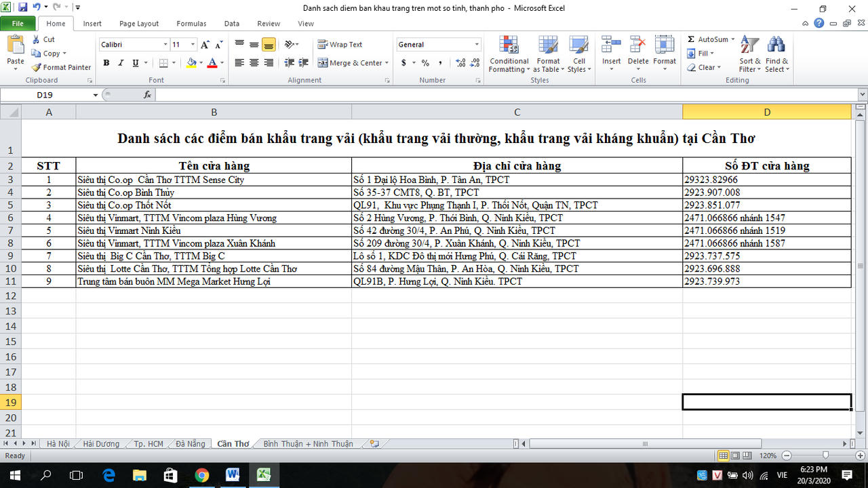The height and width of the screenshot is (488, 868).
Task: Expand the Merge & Center arrow
Action: coord(387,63)
